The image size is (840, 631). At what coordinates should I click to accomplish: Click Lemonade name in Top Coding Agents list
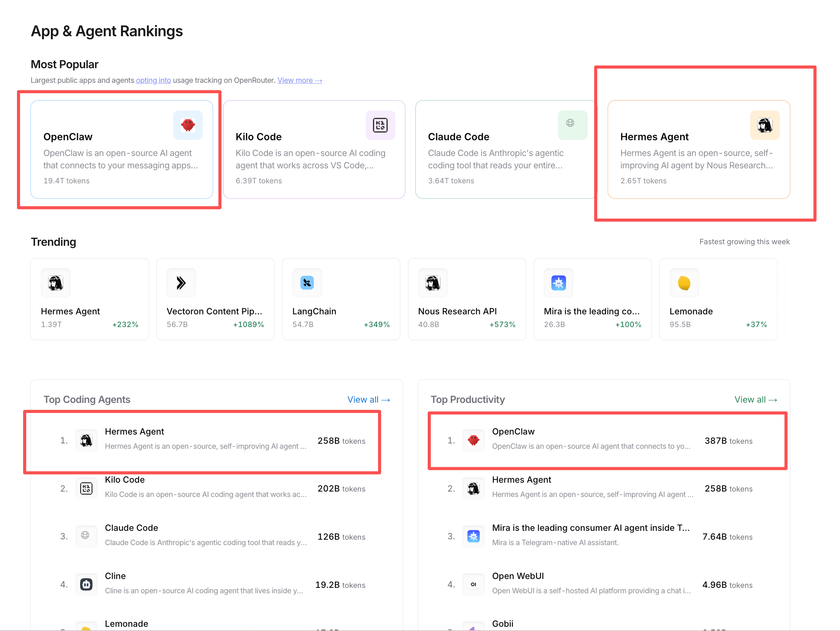[x=126, y=624]
